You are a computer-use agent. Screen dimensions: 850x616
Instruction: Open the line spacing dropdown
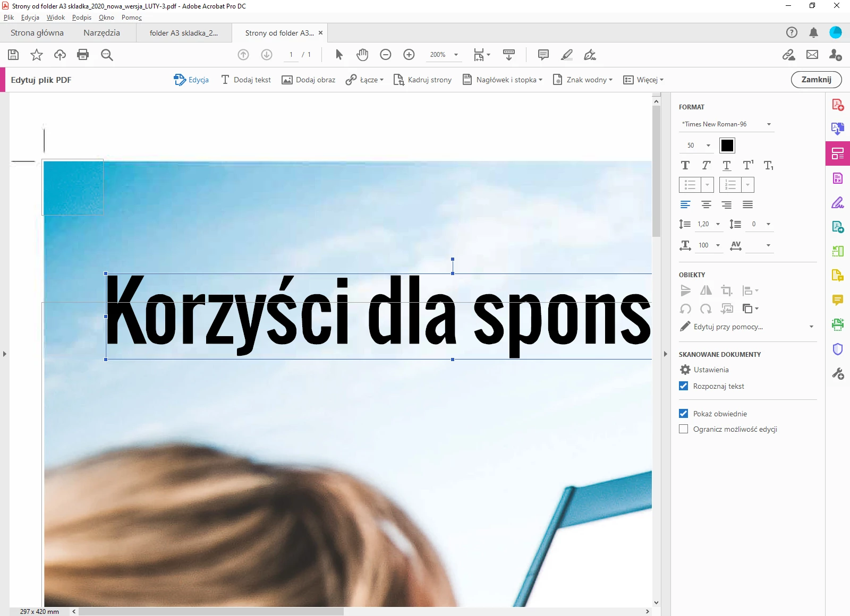(x=718, y=224)
